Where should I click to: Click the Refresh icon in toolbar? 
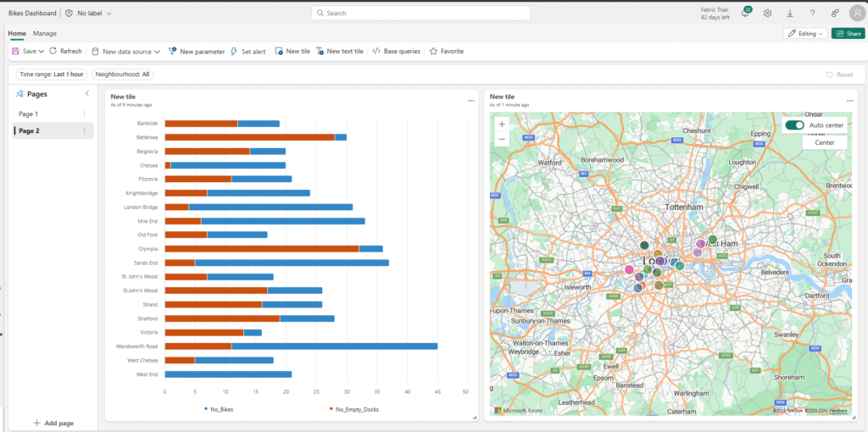53,52
